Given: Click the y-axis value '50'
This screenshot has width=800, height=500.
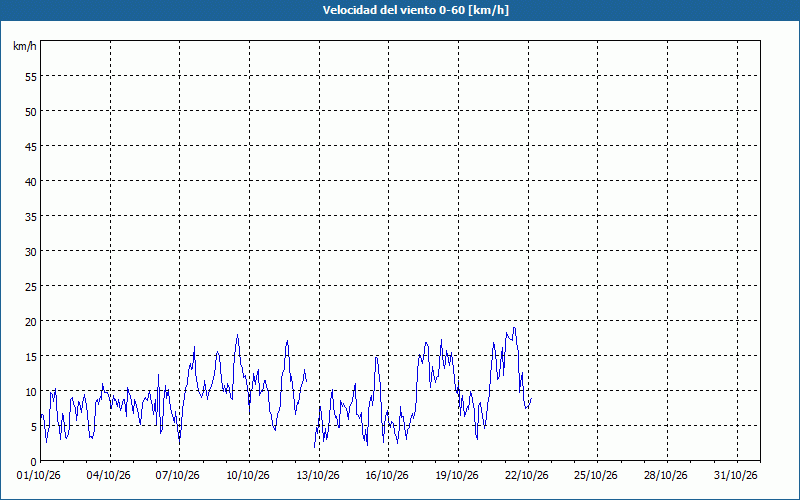Looking at the screenshot, I should [x=31, y=112].
